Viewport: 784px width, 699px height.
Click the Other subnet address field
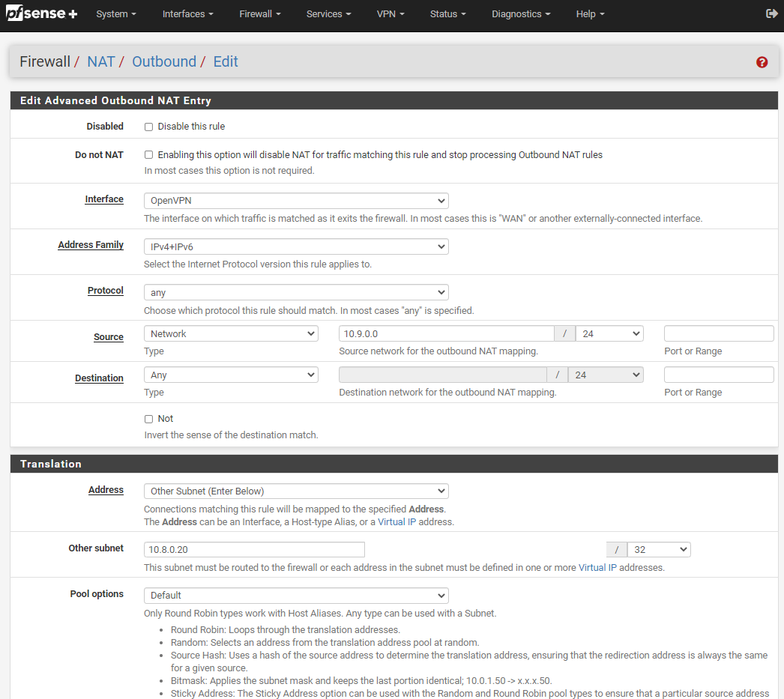(x=254, y=550)
